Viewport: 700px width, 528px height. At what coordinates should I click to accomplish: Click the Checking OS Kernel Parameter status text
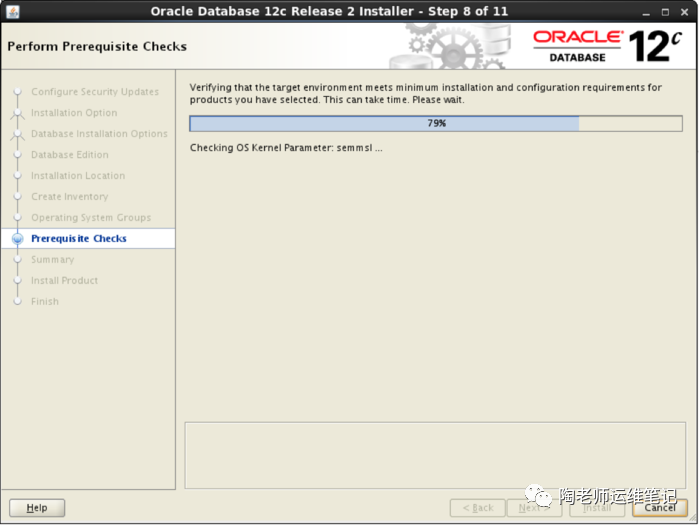pyautogui.click(x=286, y=148)
